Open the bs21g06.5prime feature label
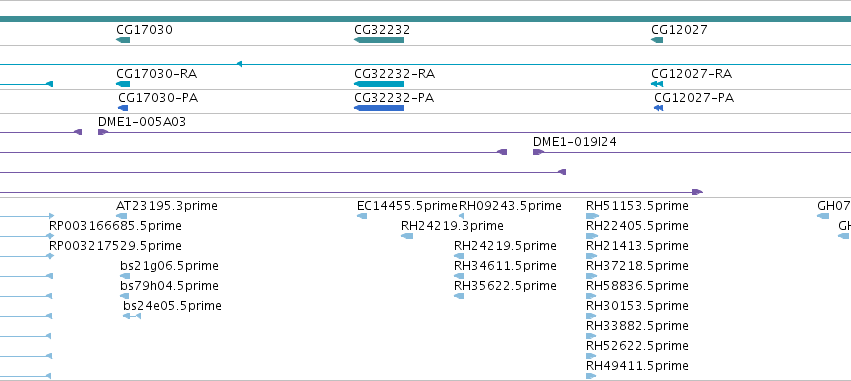Image resolution: width=851 pixels, height=381 pixels. click(x=169, y=265)
